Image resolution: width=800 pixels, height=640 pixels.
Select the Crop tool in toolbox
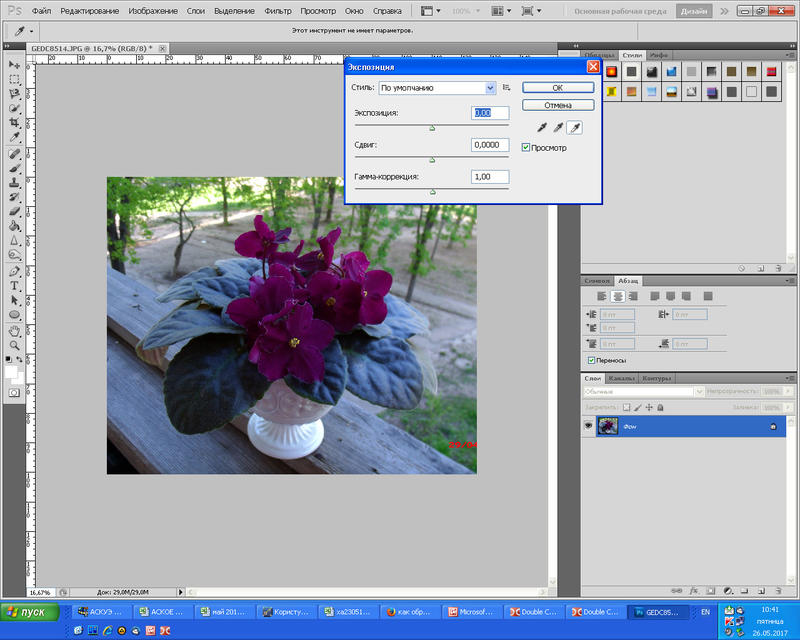(15, 122)
